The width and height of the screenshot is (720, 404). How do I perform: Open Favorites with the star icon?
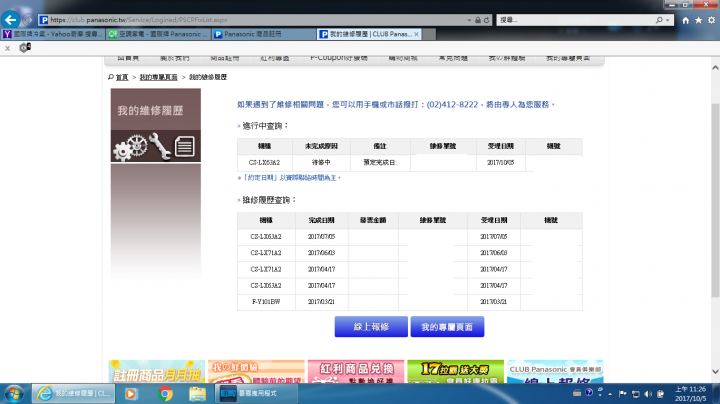(x=698, y=20)
